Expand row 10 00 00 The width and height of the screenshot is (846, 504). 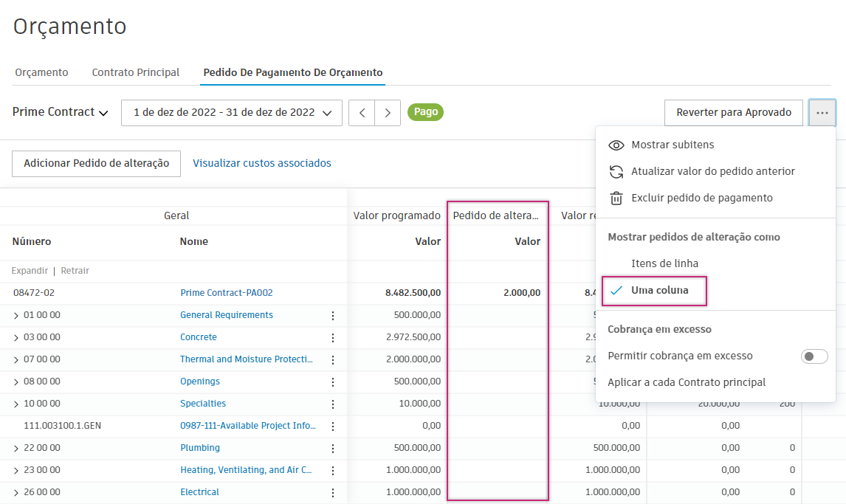[16, 404]
